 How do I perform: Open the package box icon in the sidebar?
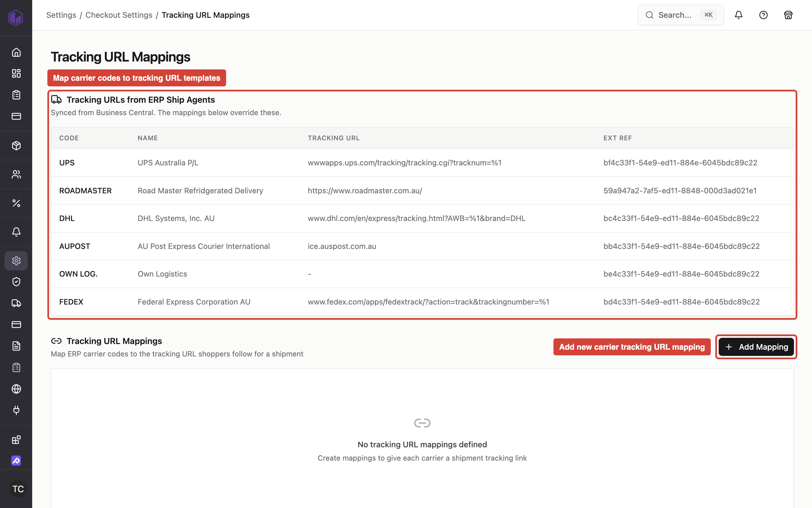[16, 145]
